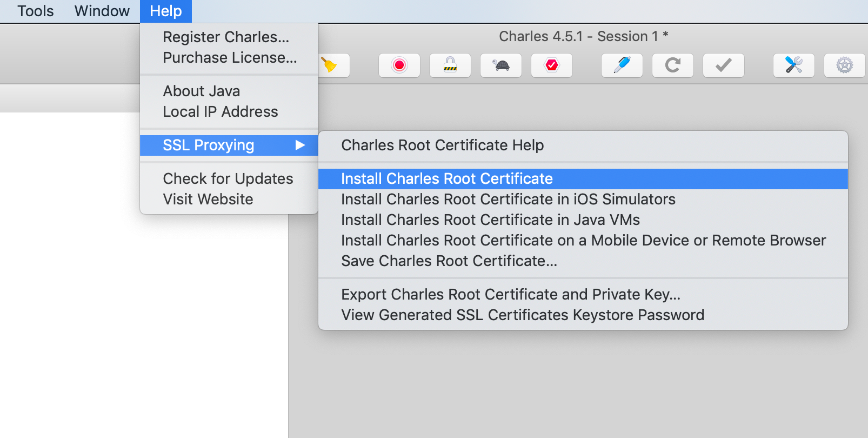Click Visit Website in Help menu
Viewport: 868px width, 438px height.
(229, 199)
